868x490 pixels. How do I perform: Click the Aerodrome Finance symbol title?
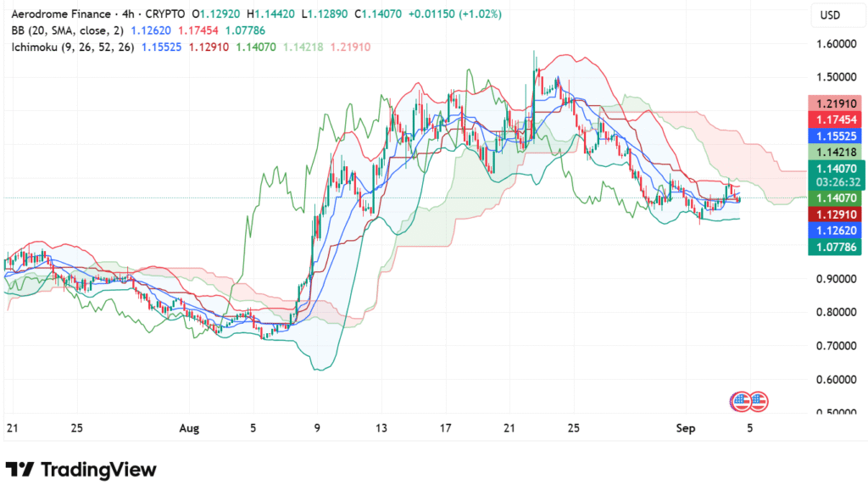tap(61, 14)
